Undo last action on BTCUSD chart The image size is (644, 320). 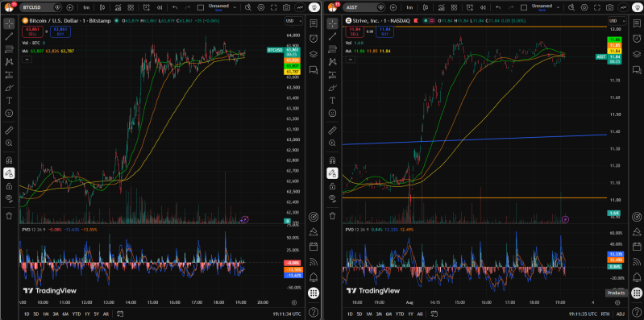[176, 7]
